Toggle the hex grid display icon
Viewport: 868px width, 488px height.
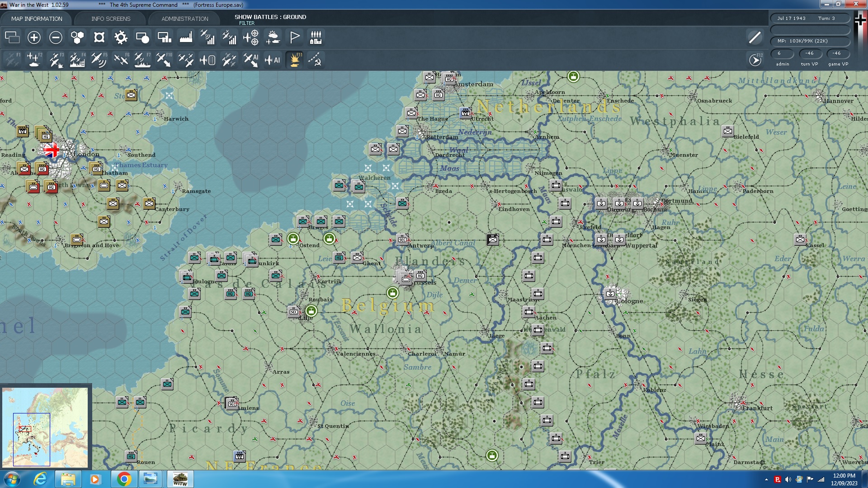[77, 38]
